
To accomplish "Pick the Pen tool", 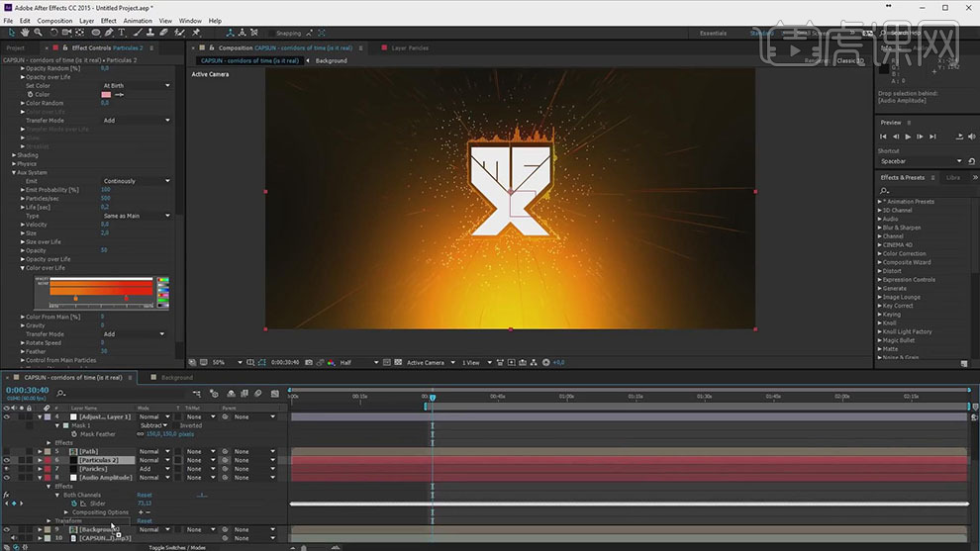I will (x=108, y=33).
